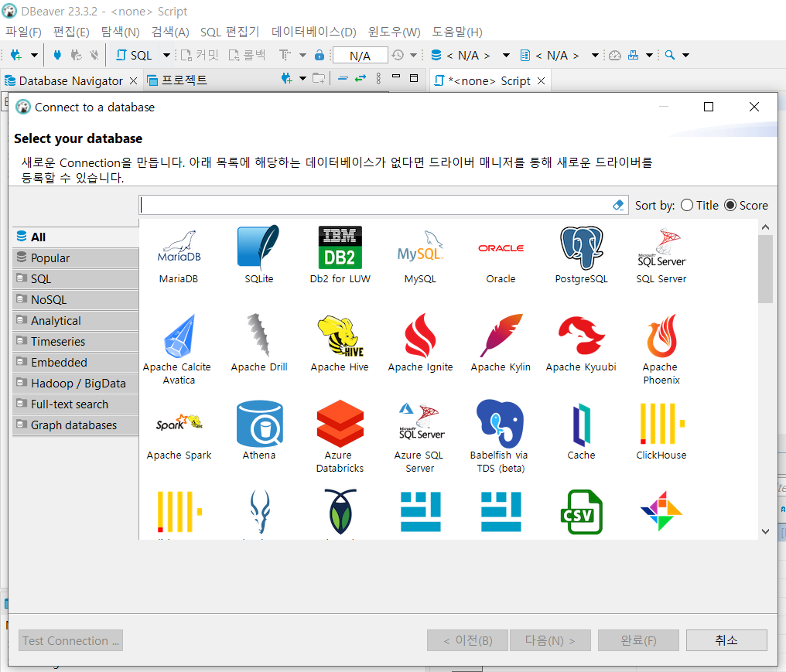Select Graph databases category

point(76,425)
